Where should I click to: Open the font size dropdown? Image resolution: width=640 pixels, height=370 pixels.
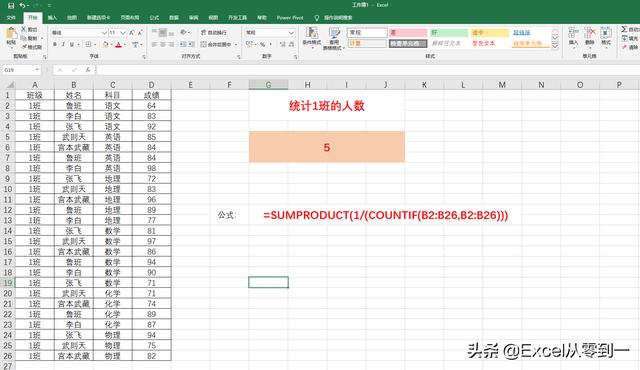click(x=123, y=32)
